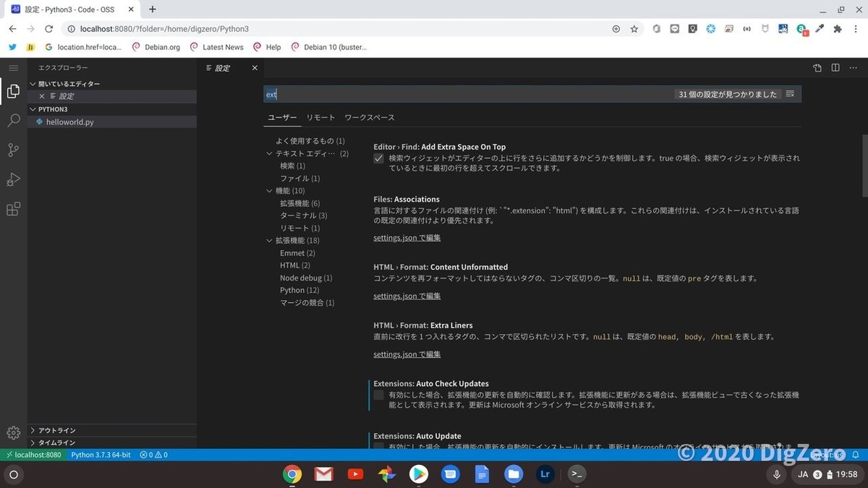Click the localhost:8080 remote indicator
Screen dimensions: 868x488
coord(33,455)
